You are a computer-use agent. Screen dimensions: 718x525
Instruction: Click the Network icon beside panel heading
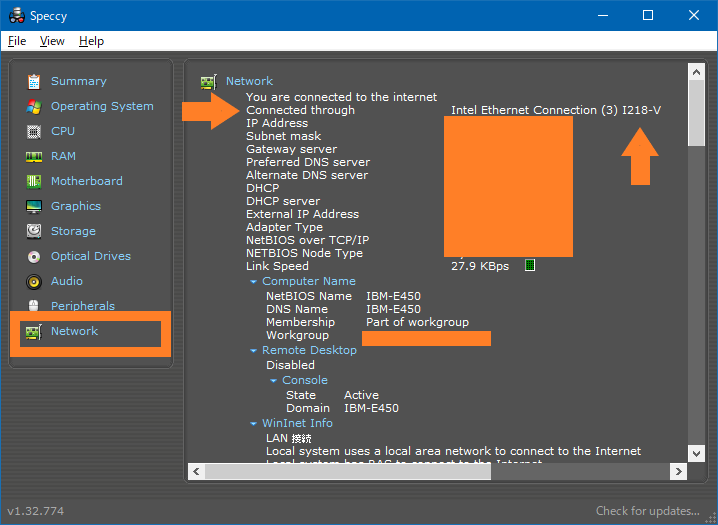click(209, 82)
